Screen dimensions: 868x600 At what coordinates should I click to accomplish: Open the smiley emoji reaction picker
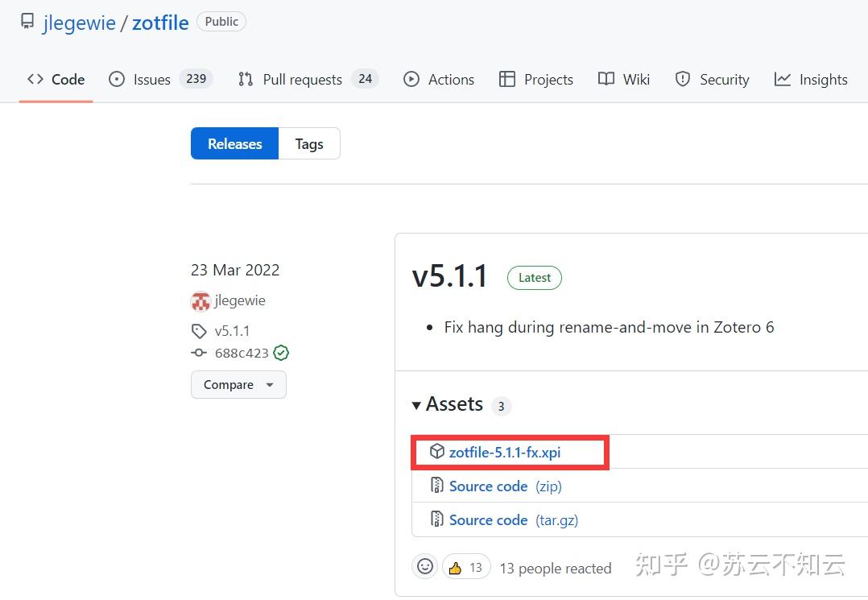click(425, 566)
